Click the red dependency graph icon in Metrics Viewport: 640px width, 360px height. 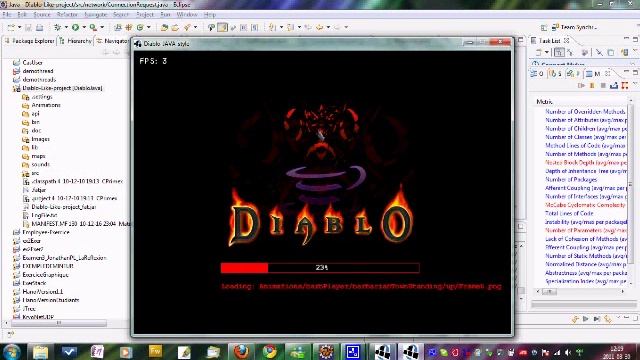(x=624, y=85)
